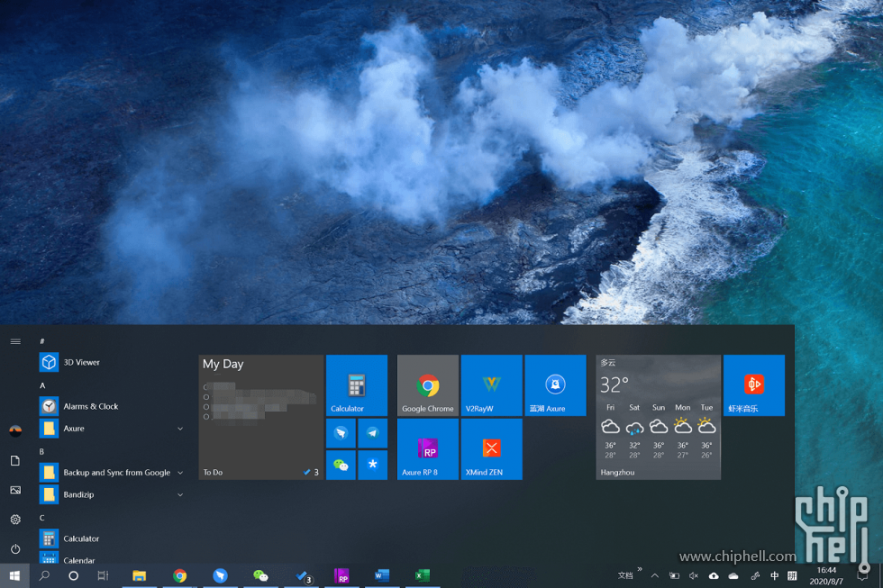Open cloud upload tray icon
Image resolution: width=883 pixels, height=588 pixels.
tap(714, 575)
